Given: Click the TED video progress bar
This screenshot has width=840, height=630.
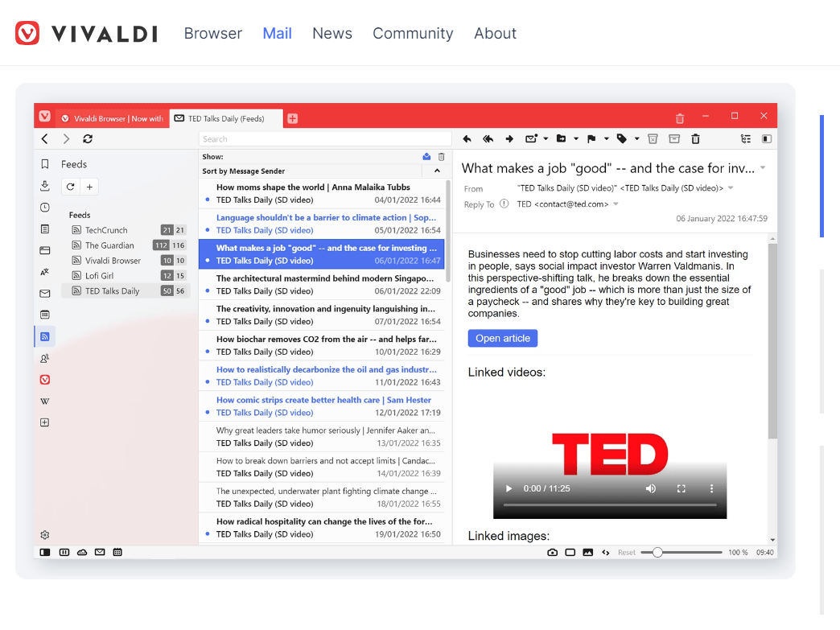Looking at the screenshot, I should pyautogui.click(x=610, y=505).
